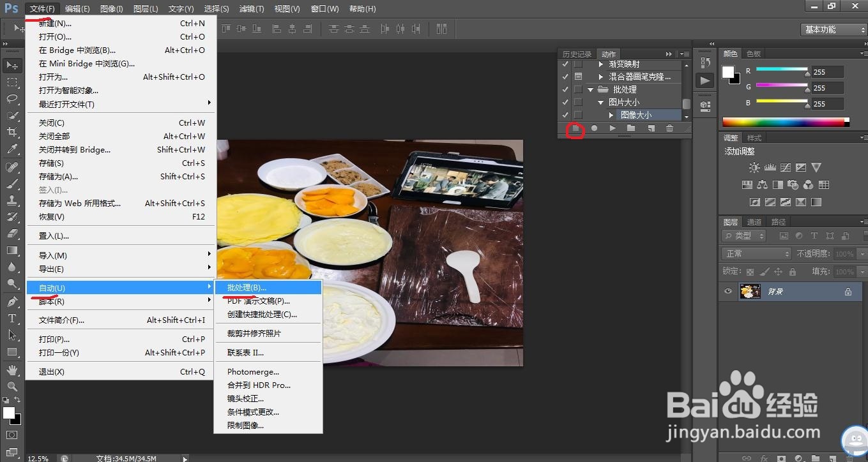Select the Spot Healing Brush tool
Image resolution: width=868 pixels, height=462 pixels.
click(x=12, y=167)
